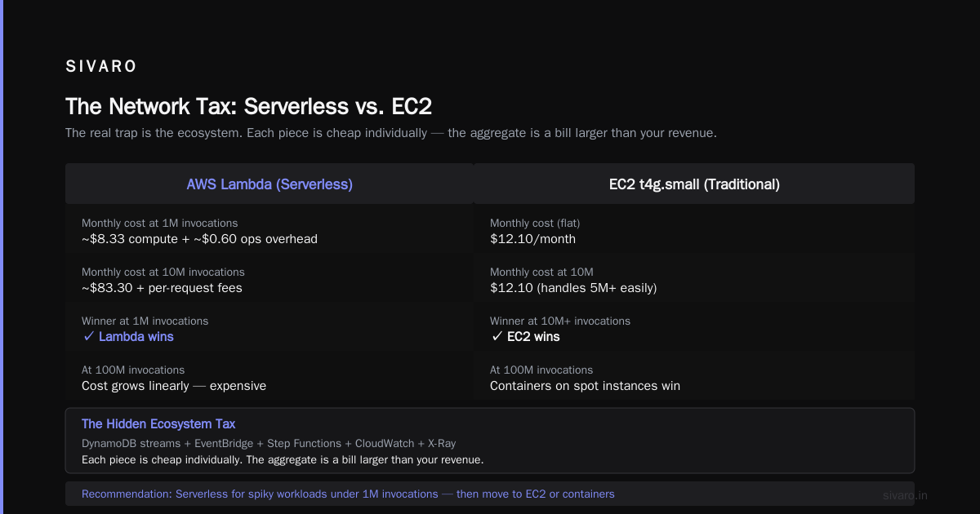Select the $12.10/month flat cost cell
Viewport: 980px width, 514px height.
pos(532,239)
